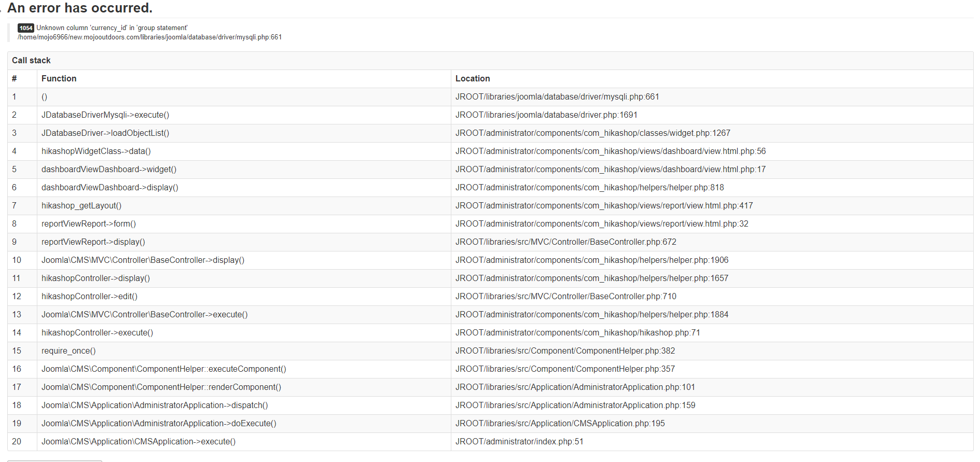
Task: Click location ComponentHelper.php:382
Action: click(x=565, y=351)
